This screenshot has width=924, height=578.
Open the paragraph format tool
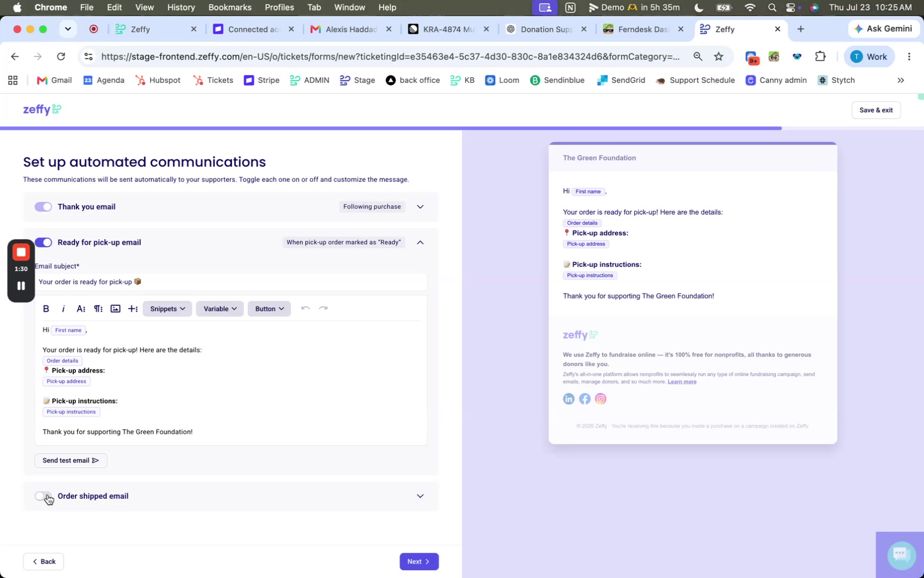(98, 309)
